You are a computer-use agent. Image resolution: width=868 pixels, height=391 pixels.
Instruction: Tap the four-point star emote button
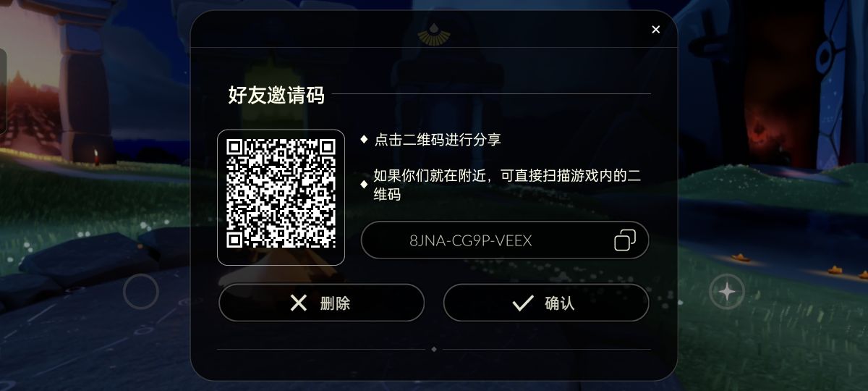tap(726, 292)
